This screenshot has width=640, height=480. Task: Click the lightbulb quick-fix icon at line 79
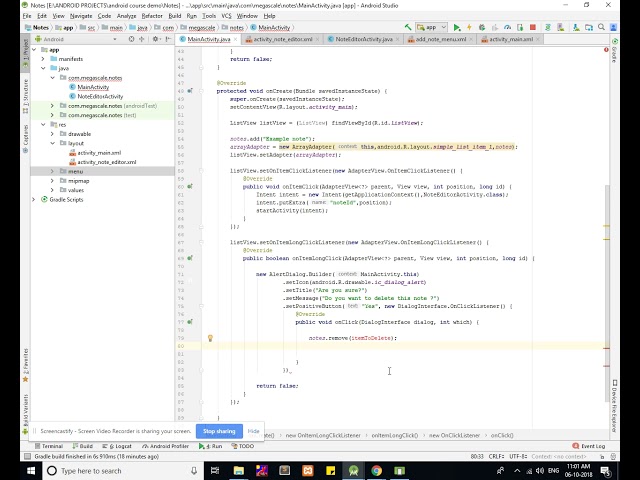pos(210,338)
